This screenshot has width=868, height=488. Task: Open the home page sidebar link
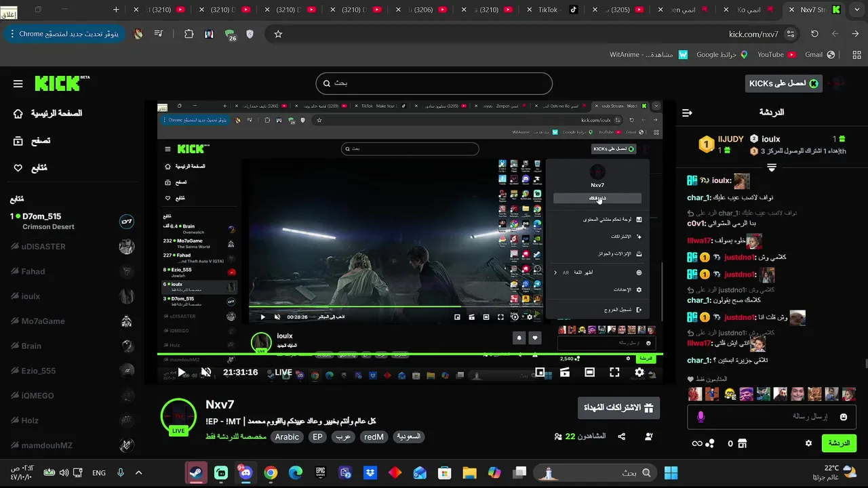coord(47,113)
